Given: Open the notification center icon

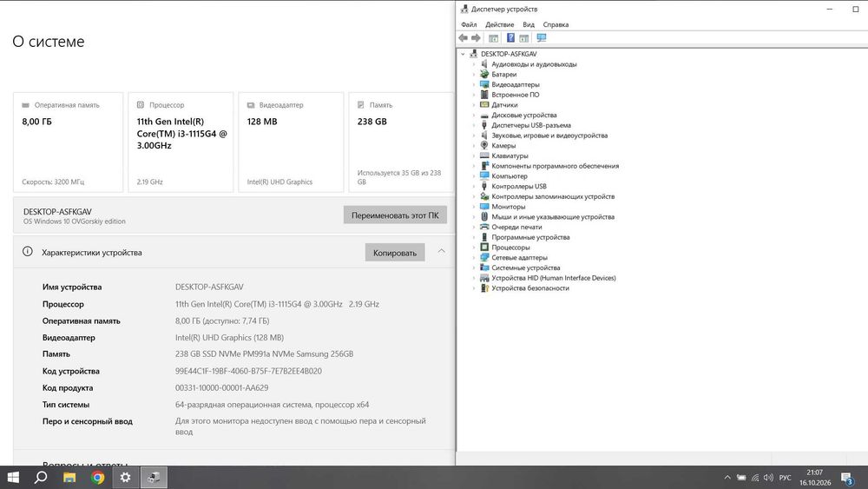Looking at the screenshot, I should coord(847,478).
